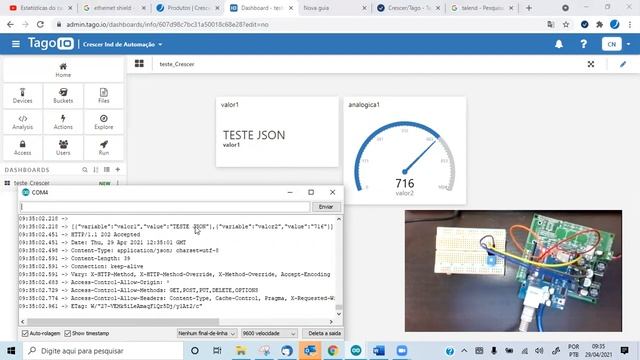Click Deleta a saida button
This screenshot has width=640, height=360.
tap(324, 333)
